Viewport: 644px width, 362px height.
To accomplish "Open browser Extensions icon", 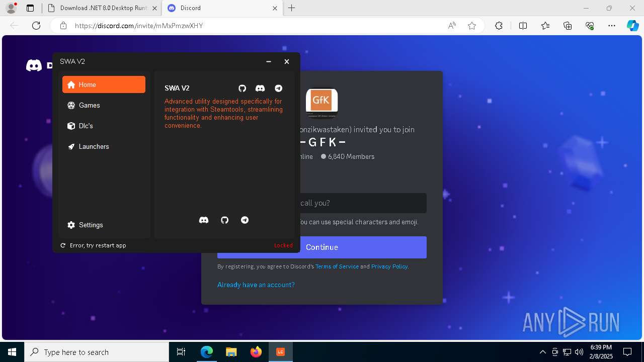I will coord(499,26).
